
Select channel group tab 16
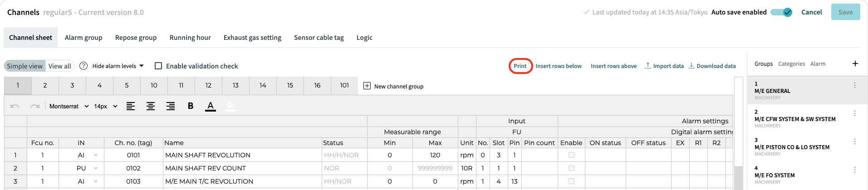[x=317, y=85]
